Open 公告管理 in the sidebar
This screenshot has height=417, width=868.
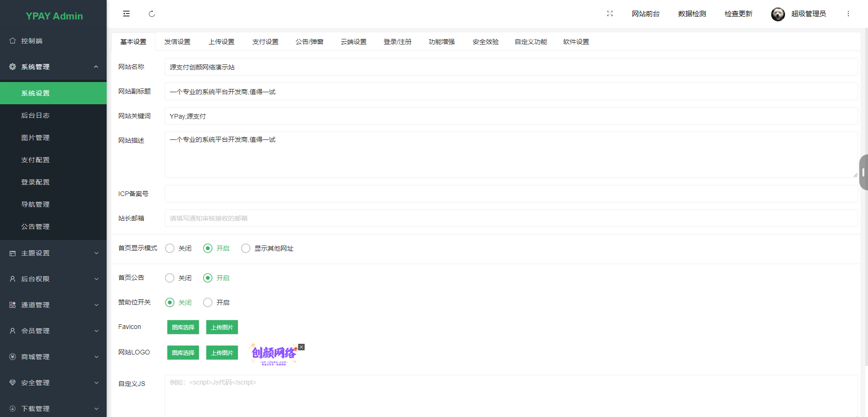(x=53, y=227)
